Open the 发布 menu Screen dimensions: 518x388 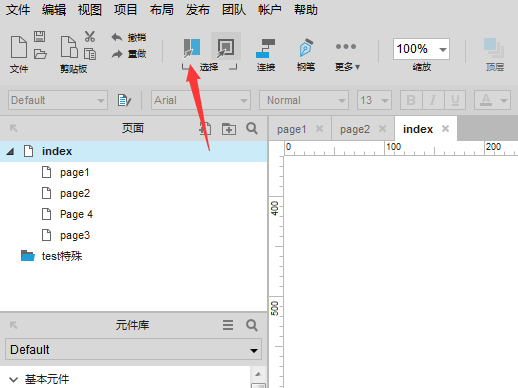[x=198, y=10]
